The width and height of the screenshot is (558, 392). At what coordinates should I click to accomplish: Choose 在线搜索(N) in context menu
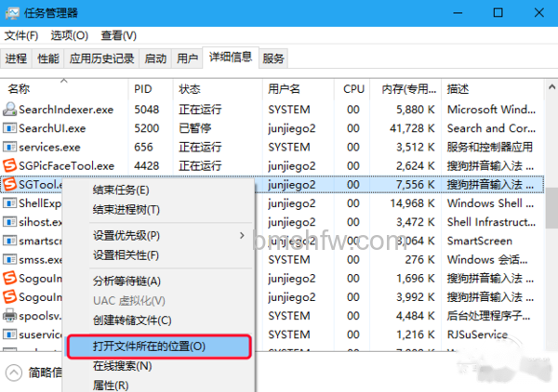[158, 366]
